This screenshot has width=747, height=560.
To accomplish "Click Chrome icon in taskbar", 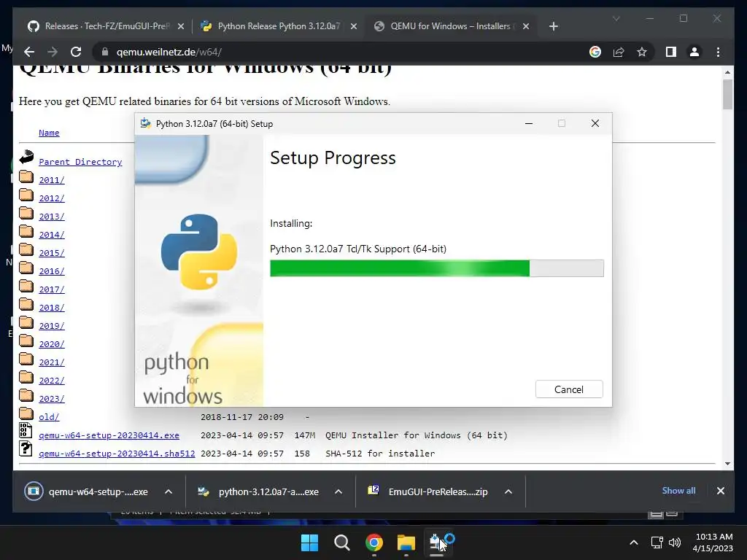I will [x=374, y=542].
